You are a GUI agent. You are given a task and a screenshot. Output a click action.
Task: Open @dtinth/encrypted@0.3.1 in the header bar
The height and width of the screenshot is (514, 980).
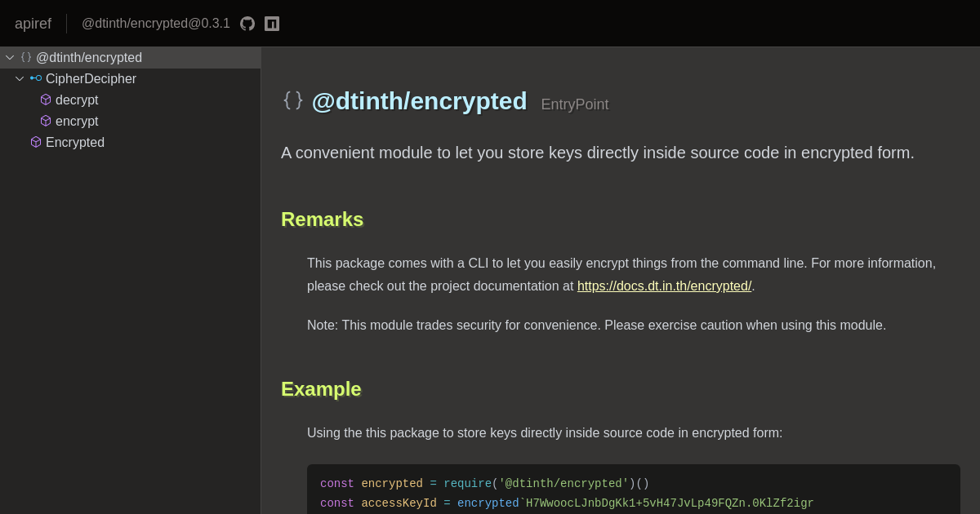(x=155, y=23)
